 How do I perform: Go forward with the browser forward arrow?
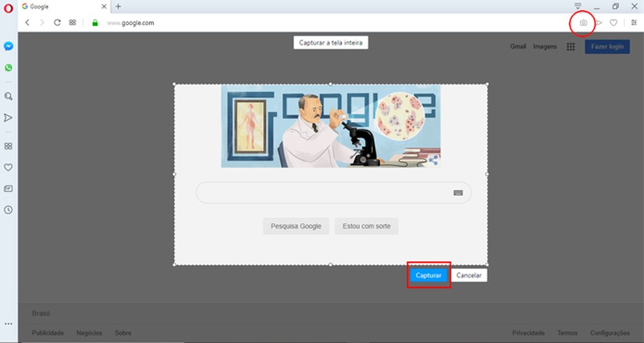tap(42, 23)
